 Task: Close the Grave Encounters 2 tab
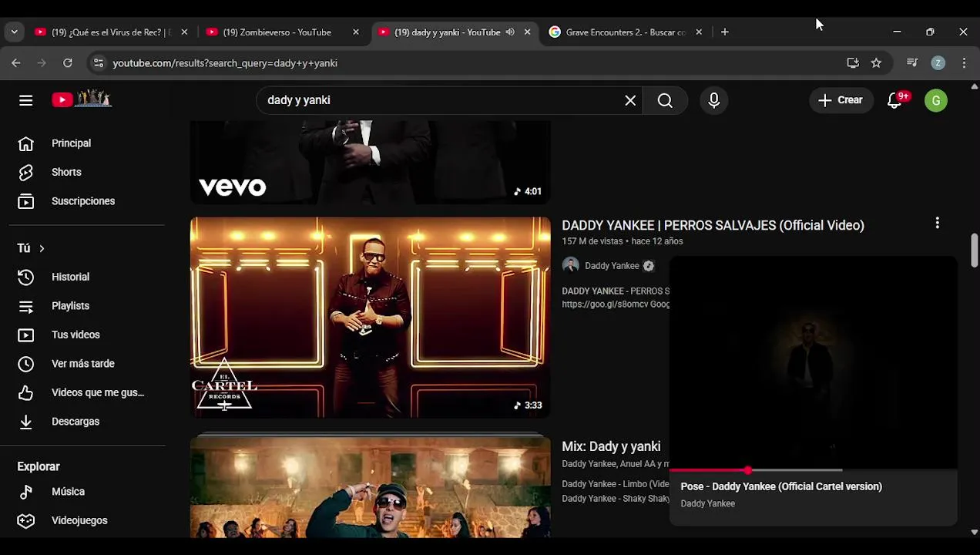click(699, 32)
